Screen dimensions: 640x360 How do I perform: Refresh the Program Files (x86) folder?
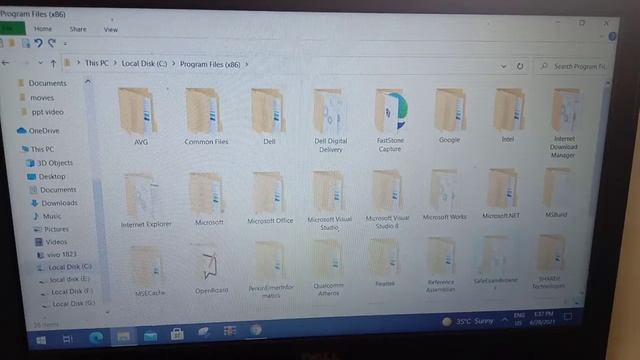point(520,66)
